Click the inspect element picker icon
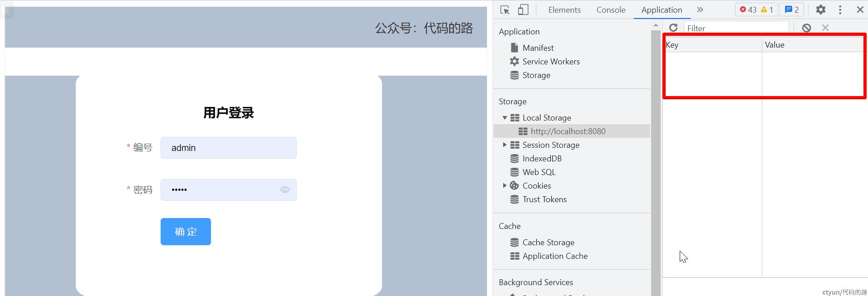The width and height of the screenshot is (868, 296). 505,10
